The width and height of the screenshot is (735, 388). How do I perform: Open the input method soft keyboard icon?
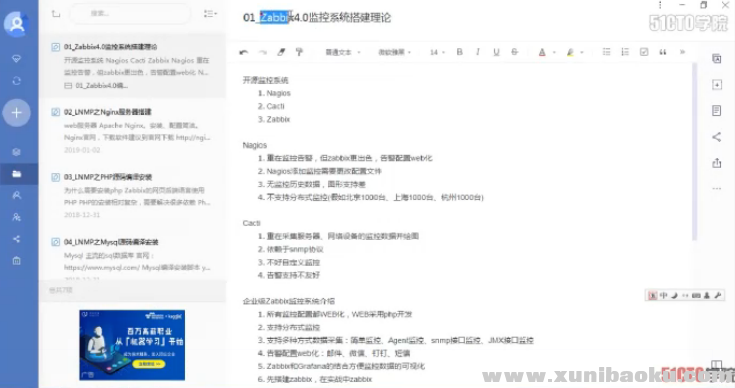tap(696, 295)
